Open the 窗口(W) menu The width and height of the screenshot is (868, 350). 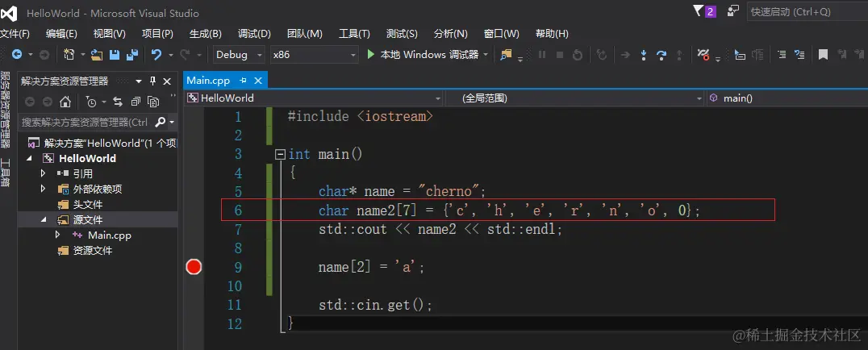(502, 34)
